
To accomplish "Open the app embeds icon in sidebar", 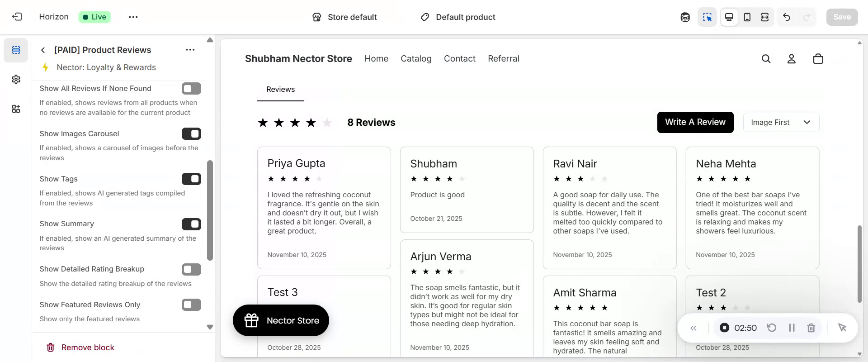I will pos(16,109).
